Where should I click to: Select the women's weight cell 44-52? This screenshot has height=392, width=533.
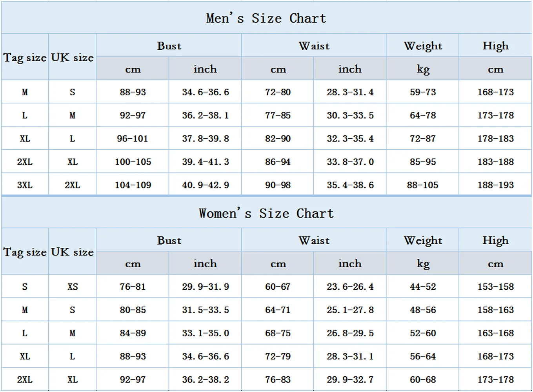423,287
